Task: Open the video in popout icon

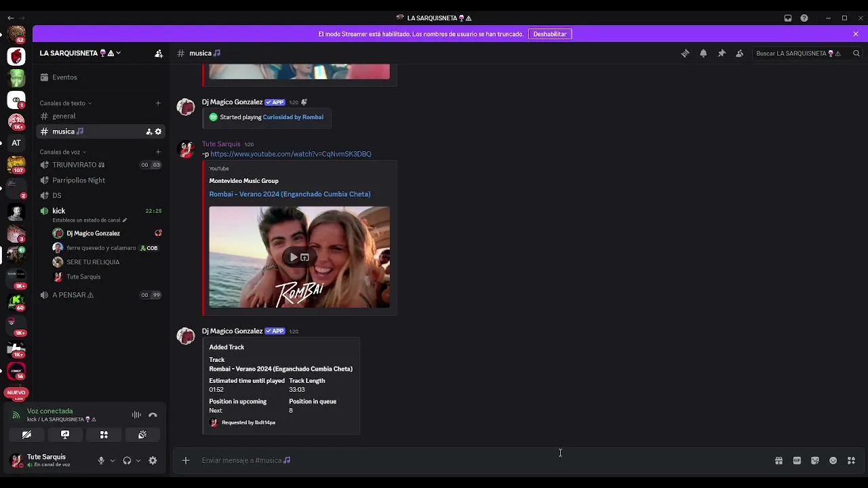Action: [x=304, y=258]
